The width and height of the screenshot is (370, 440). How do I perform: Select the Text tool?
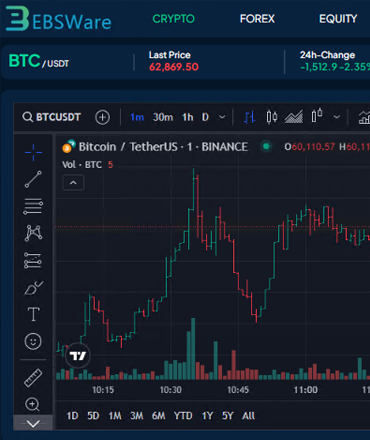(x=33, y=314)
